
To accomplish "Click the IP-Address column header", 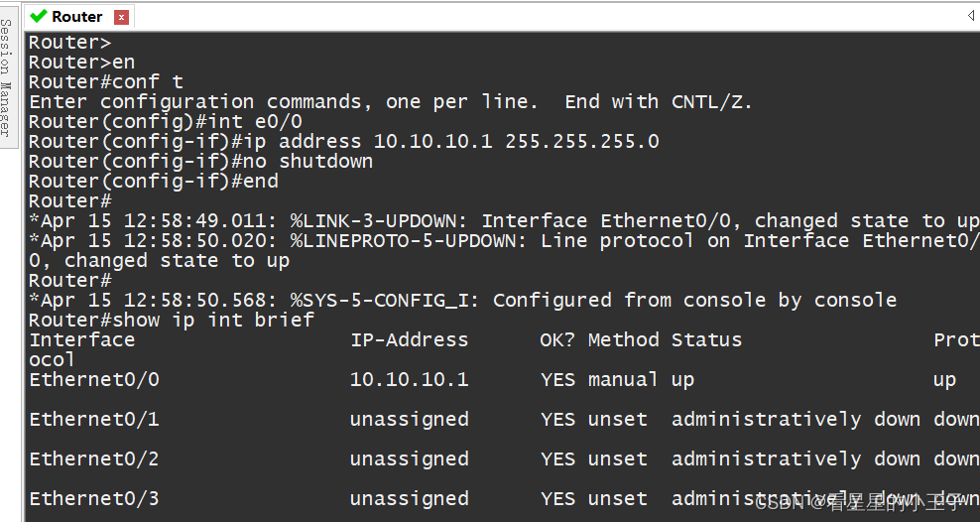I will click(x=410, y=340).
